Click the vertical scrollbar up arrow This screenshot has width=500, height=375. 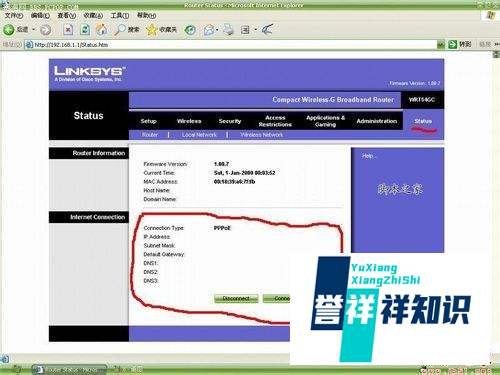[x=496, y=55]
